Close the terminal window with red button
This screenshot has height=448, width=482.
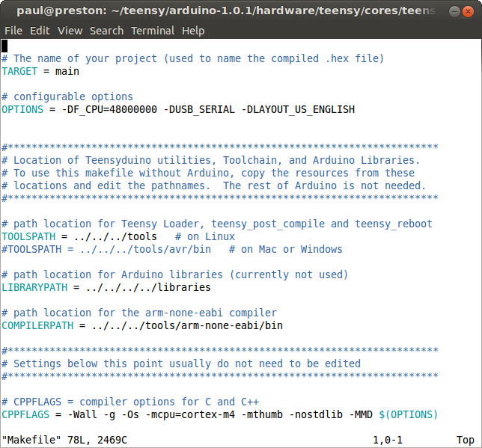tap(468, 12)
